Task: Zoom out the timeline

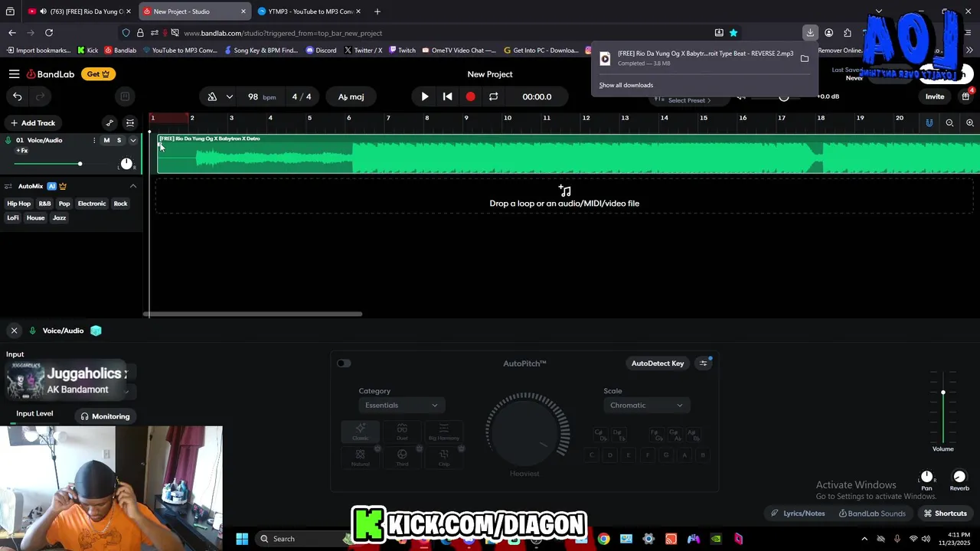Action: [x=949, y=123]
